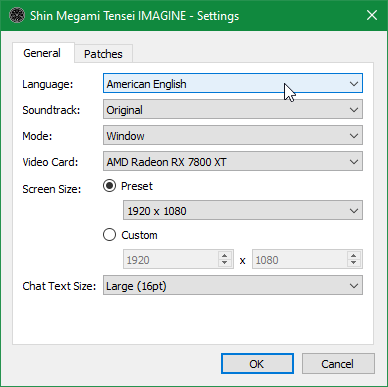Expand the Soundtrack combo box
This screenshot has height=387, width=388.
(233, 110)
